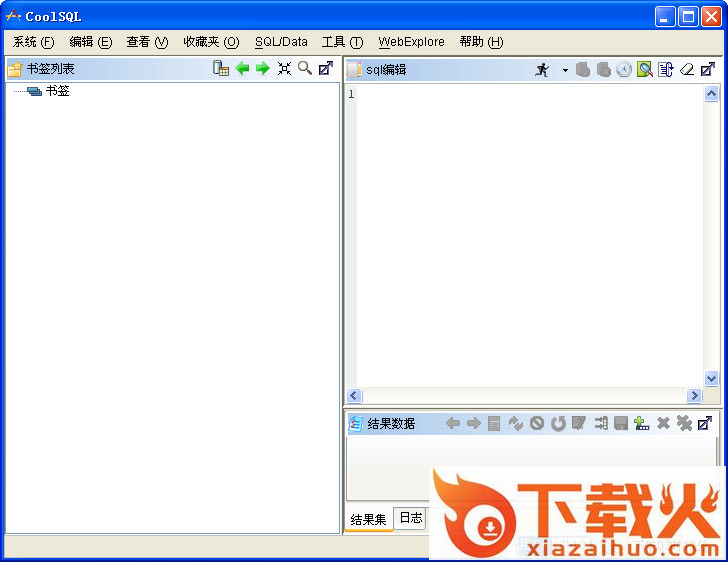This screenshot has height=562, width=728.
Task: Click the database table icon in 书签列表 toolbar
Action: (x=221, y=68)
